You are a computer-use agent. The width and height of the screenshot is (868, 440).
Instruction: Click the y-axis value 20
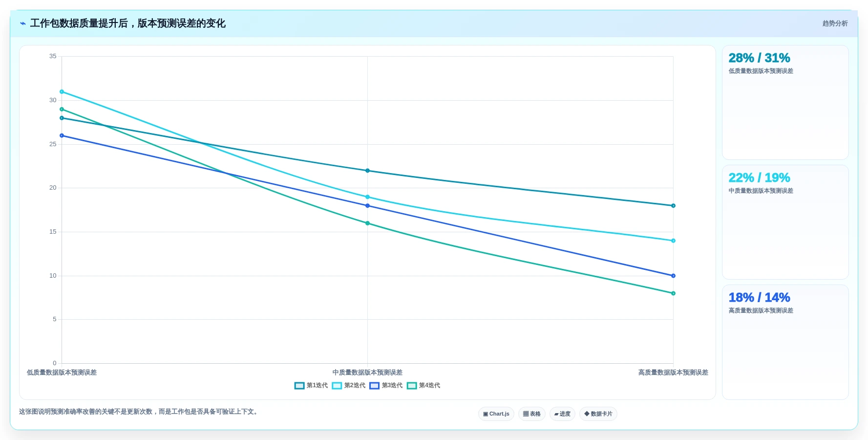[53, 188]
